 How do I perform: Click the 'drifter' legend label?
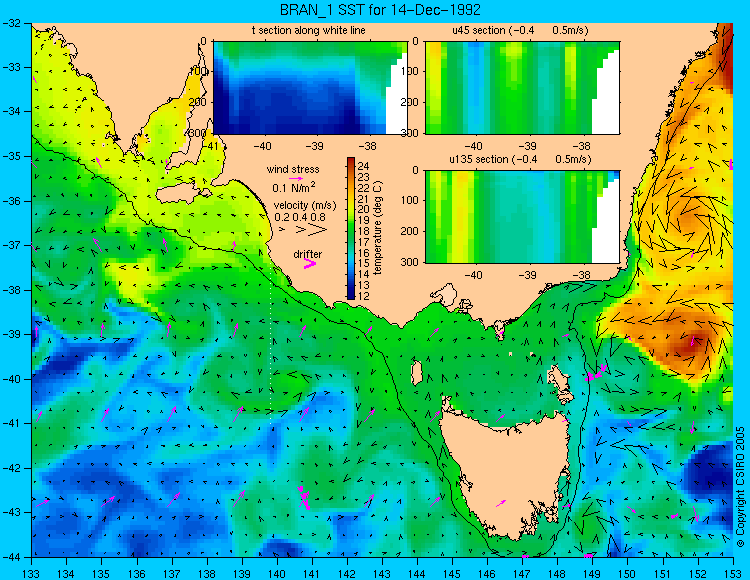coord(308,254)
